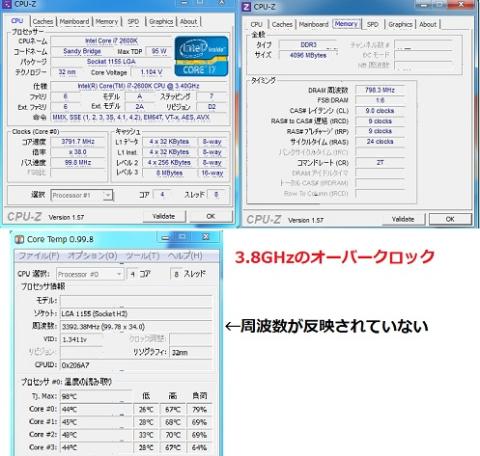Click the Level 3 cache value 8 MBytes
Screen dimensions: 480x456
pos(169,173)
